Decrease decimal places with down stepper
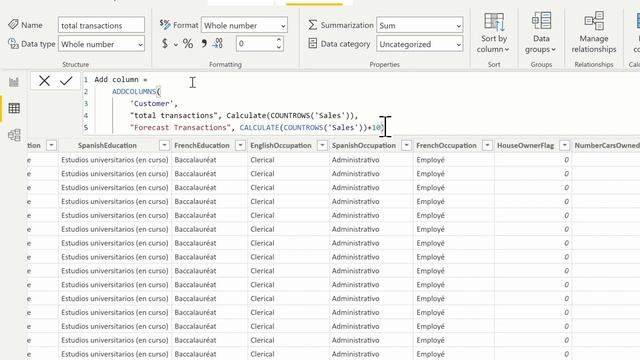Viewport: 640px width, 360px height. click(x=279, y=47)
